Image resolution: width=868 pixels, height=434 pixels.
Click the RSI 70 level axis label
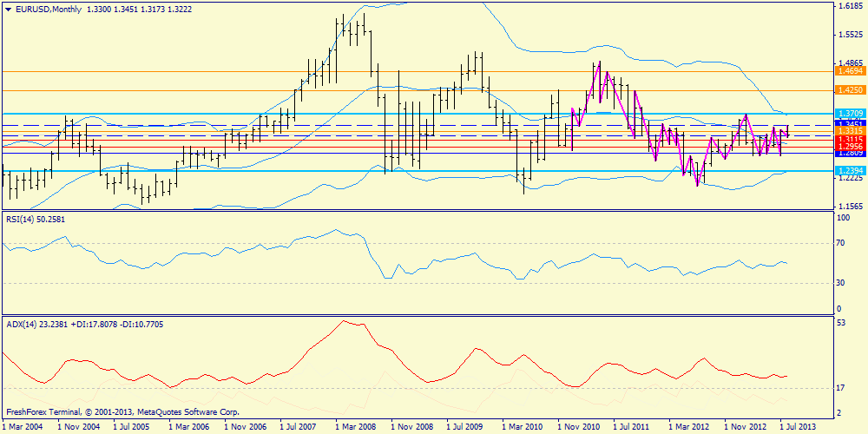click(841, 244)
